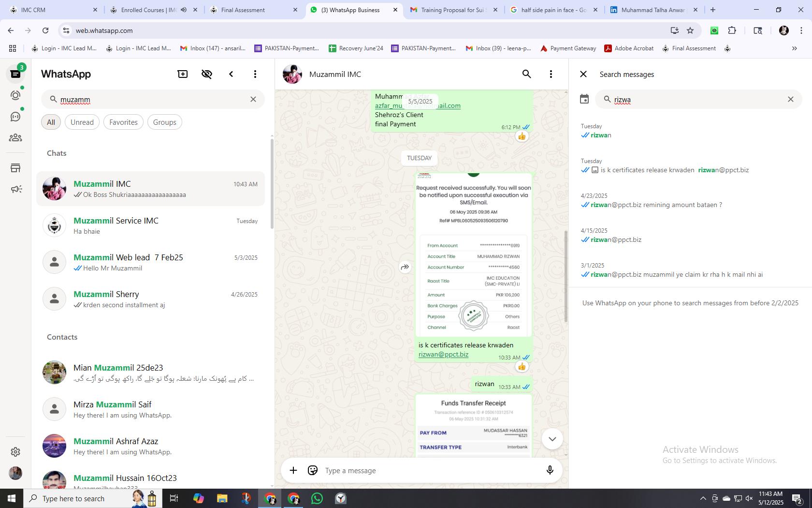Screen dimensions: 812x508
Task: Jump to latest messages down-arrow button
Action: click(x=552, y=439)
